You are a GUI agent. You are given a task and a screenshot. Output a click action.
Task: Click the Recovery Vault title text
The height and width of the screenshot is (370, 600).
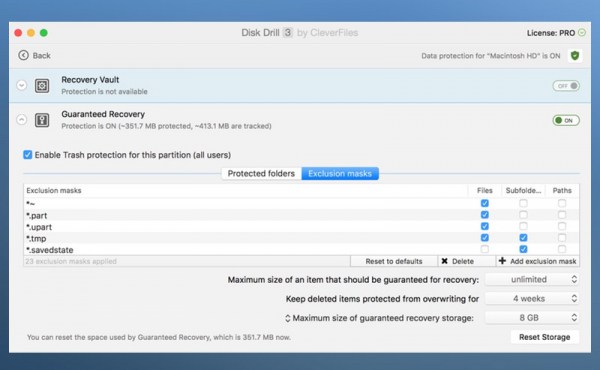pos(90,80)
